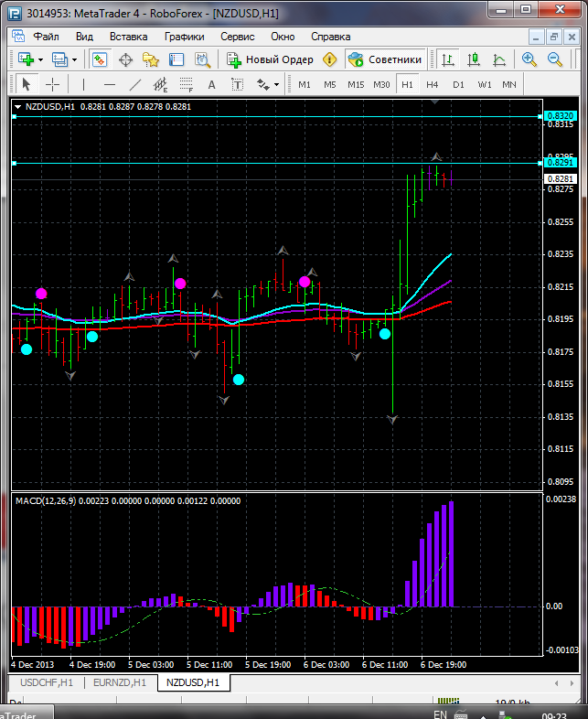The image size is (588, 719).
Task: Select the text label 'A' tool
Action: click(x=211, y=84)
